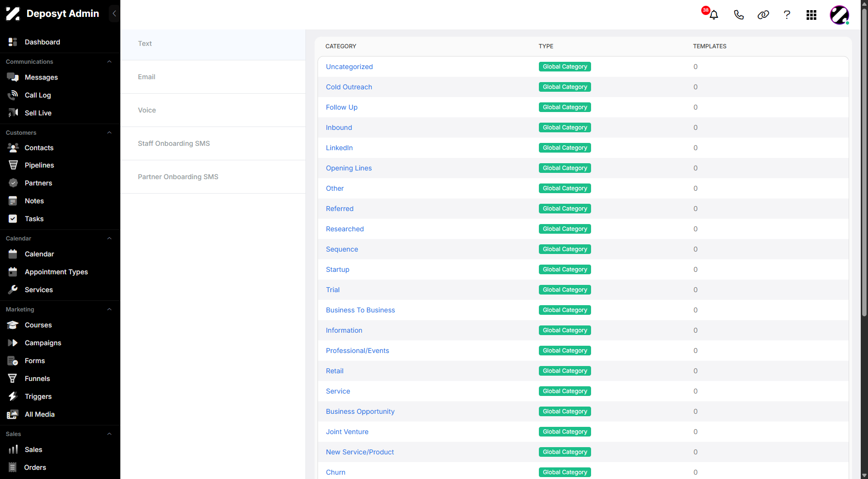
Task: Select the Staff Onboarding SMS tab
Action: pyautogui.click(x=213, y=143)
